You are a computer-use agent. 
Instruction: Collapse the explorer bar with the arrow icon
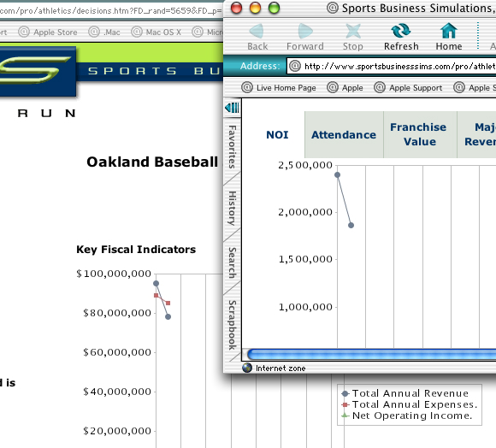pos(232,108)
